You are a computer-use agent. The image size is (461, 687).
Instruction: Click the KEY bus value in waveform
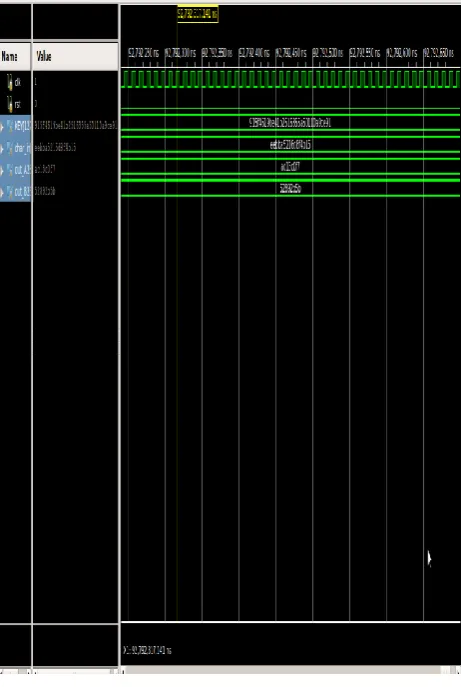click(290, 123)
